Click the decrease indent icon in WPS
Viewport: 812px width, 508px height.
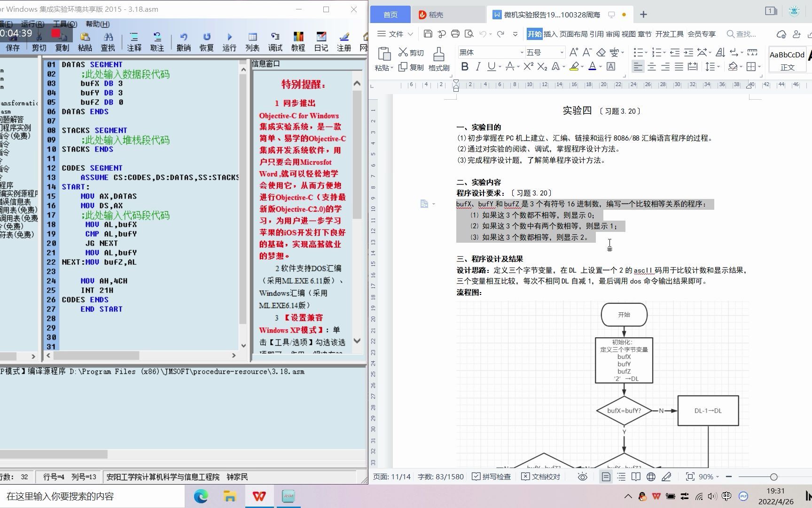[675, 52]
